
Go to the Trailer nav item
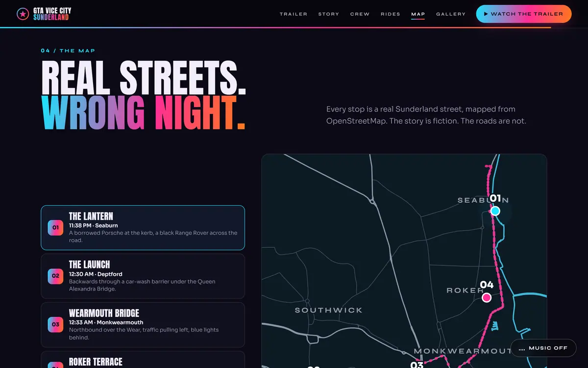coord(294,14)
